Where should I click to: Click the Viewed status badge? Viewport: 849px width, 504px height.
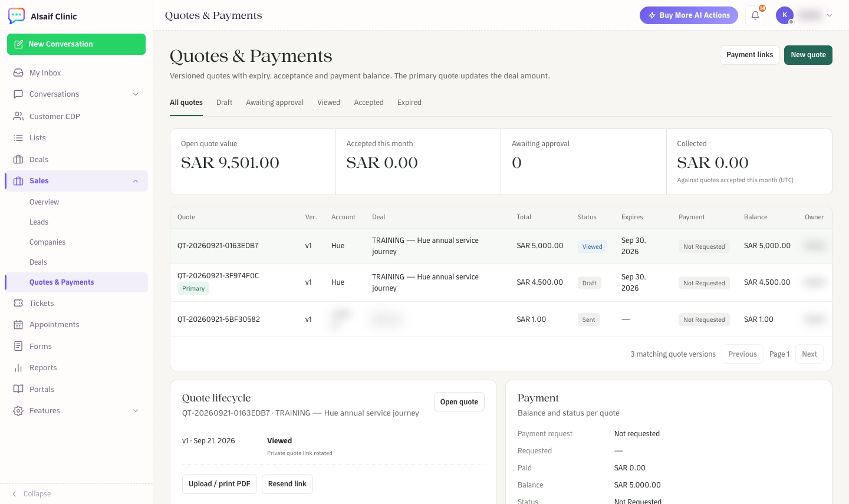tap(592, 246)
